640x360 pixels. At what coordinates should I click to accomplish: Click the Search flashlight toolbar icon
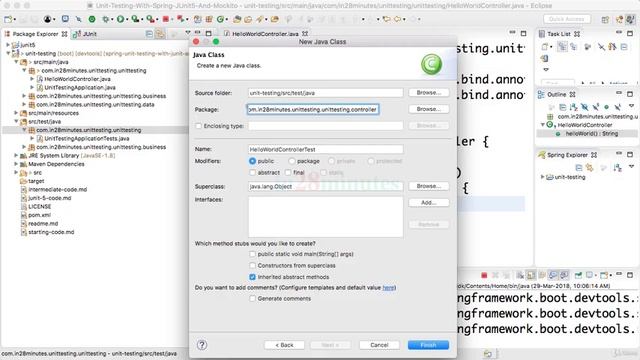[x=259, y=19]
